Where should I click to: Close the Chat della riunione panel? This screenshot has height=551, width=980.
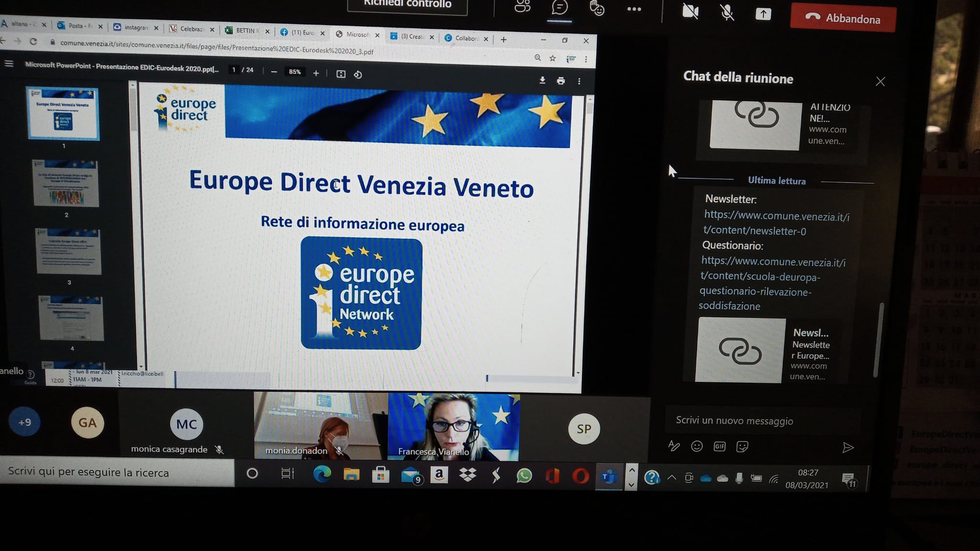[880, 82]
